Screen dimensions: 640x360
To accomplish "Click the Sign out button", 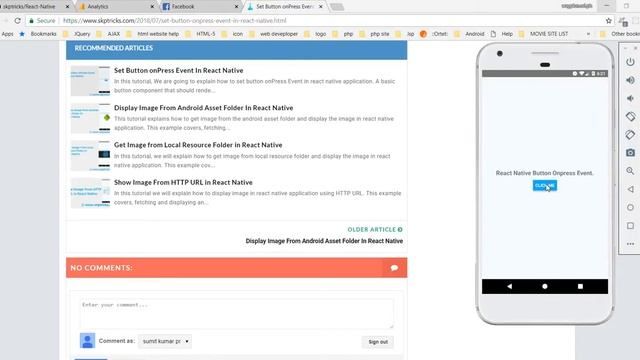I will [x=378, y=342].
